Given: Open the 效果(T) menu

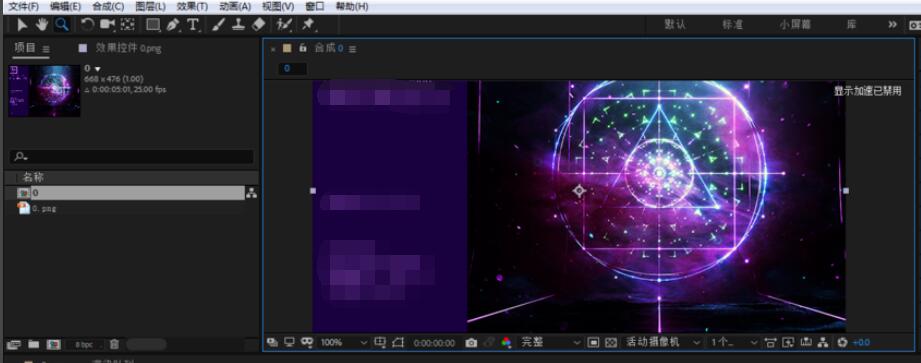Looking at the screenshot, I should click(192, 6).
